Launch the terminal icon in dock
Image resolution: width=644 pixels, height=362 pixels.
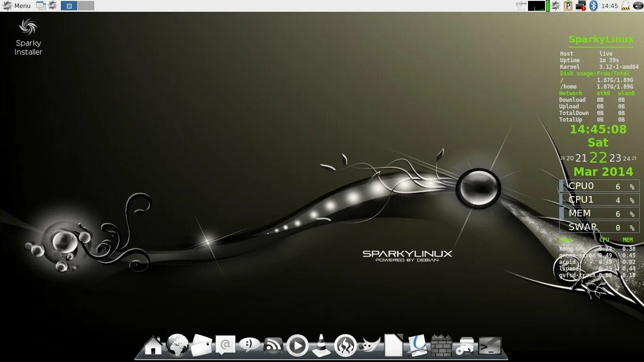click(490, 346)
